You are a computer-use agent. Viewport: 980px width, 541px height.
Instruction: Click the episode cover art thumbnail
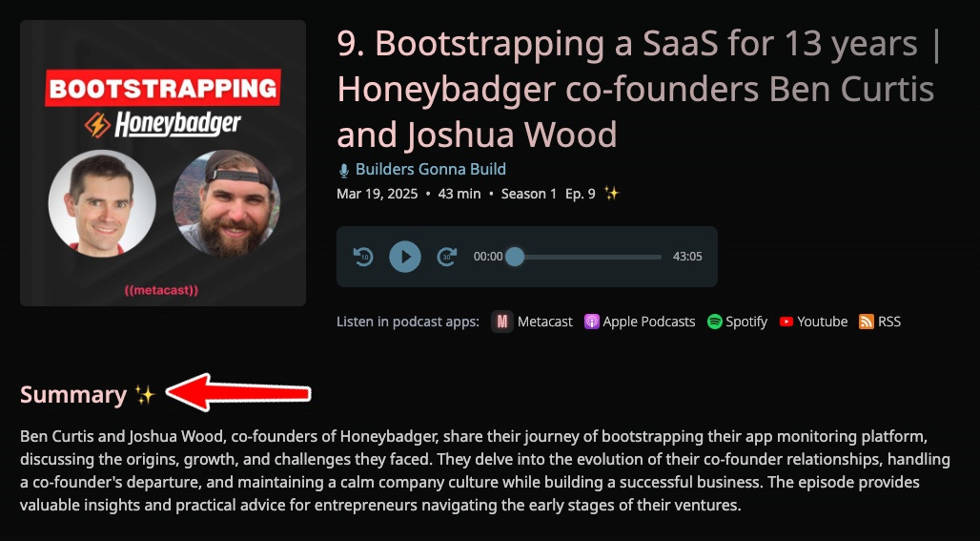tap(162, 162)
